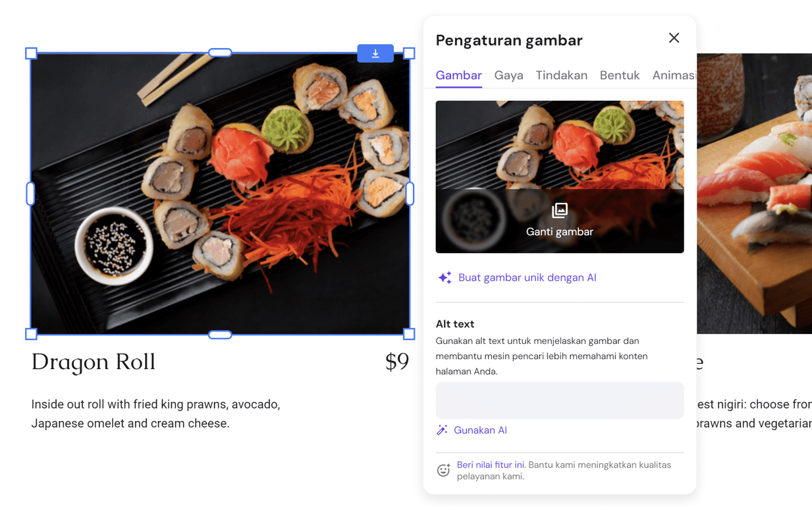
Task: Click inside the Alt text input field
Action: (x=559, y=401)
